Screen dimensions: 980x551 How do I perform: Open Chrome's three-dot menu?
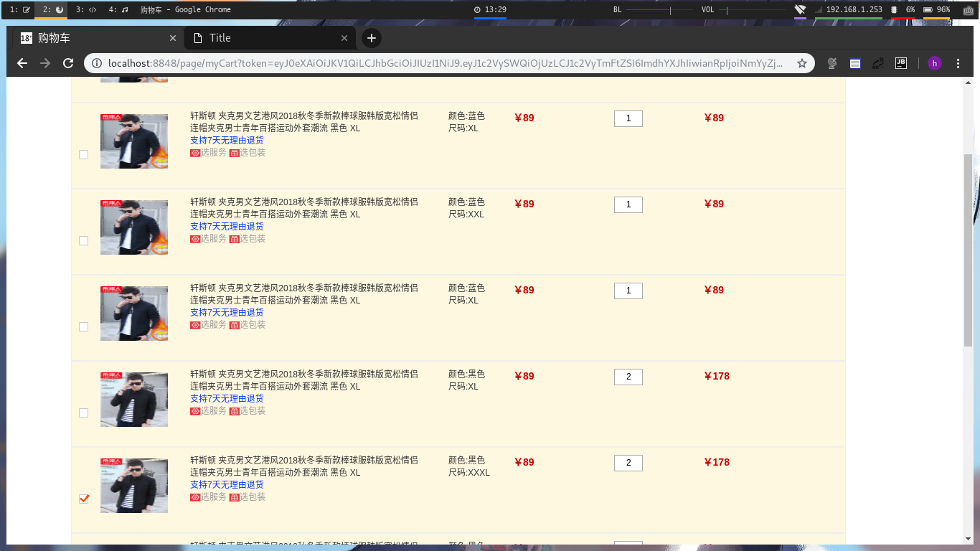pos(959,63)
